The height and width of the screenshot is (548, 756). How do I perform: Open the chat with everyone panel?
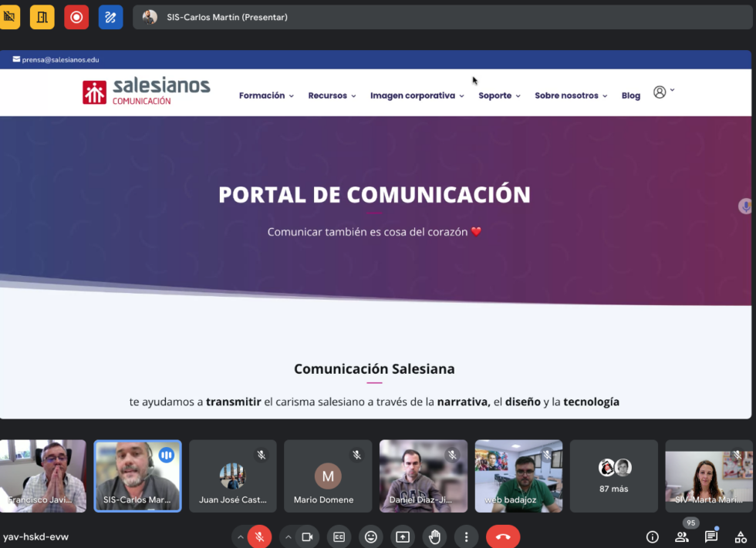tap(711, 536)
